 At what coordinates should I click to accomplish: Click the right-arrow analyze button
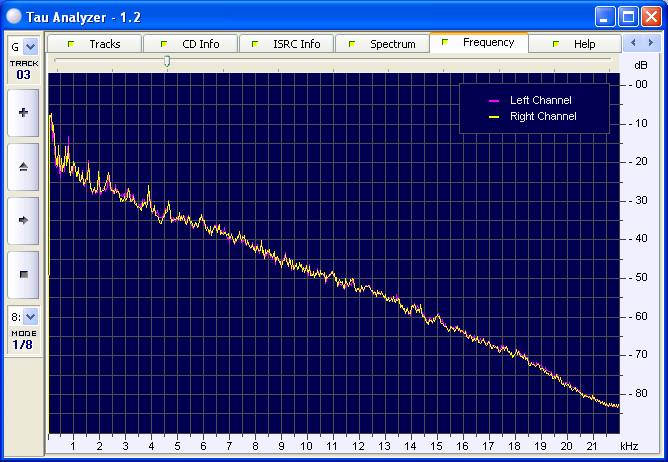[23, 219]
